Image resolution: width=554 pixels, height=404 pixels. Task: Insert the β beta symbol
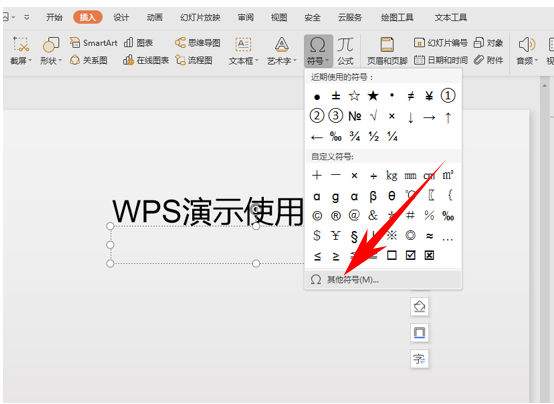click(x=373, y=196)
